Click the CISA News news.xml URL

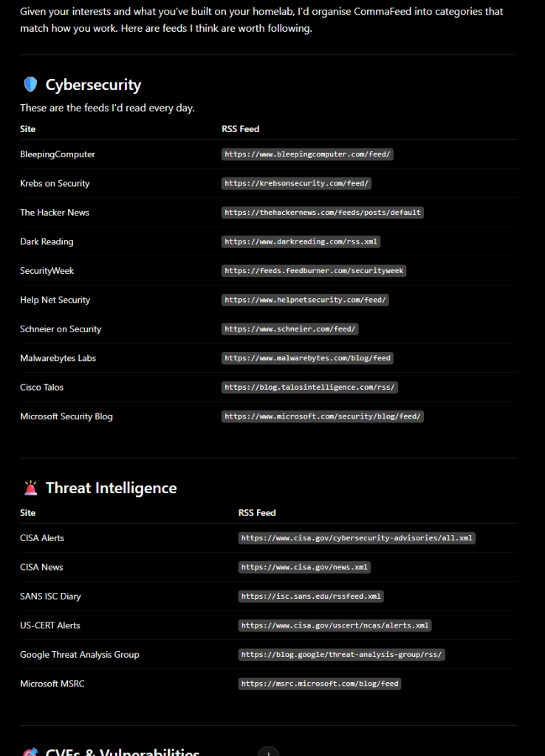point(304,567)
